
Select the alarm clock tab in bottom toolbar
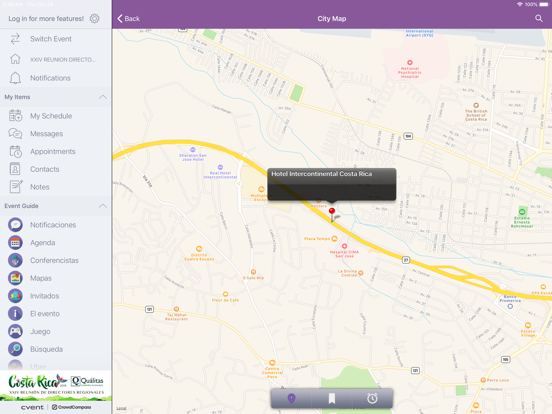click(372, 399)
